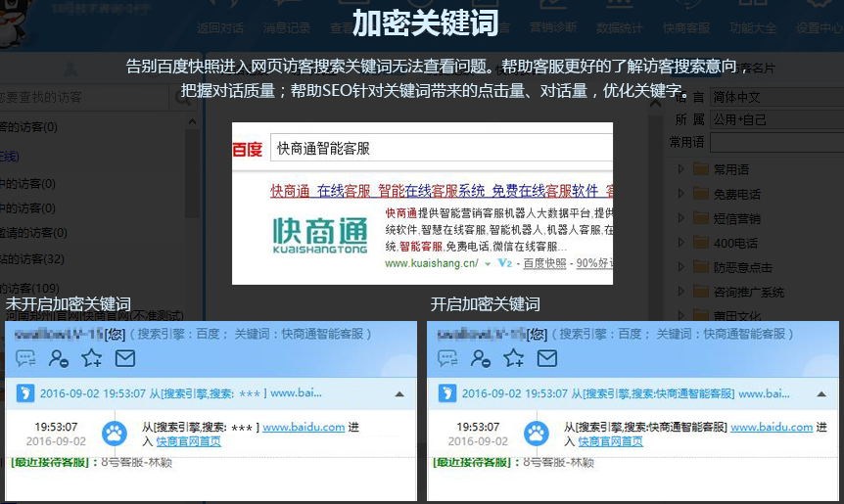The width and height of the screenshot is (844, 504).
Task: Open 功能大全 in the top toolbar
Action: pos(755,28)
